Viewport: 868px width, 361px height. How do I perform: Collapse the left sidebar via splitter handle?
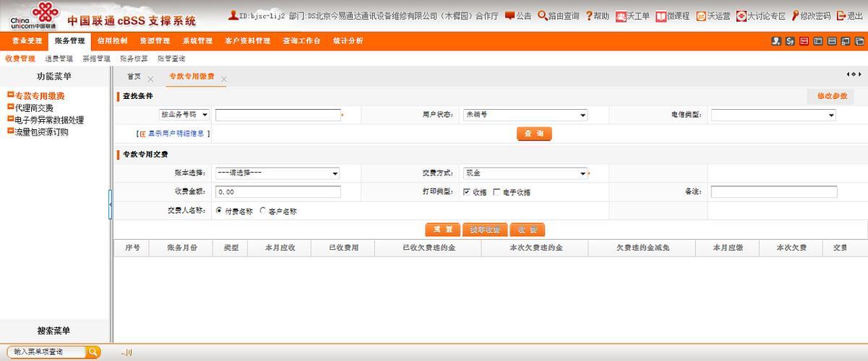point(111,204)
